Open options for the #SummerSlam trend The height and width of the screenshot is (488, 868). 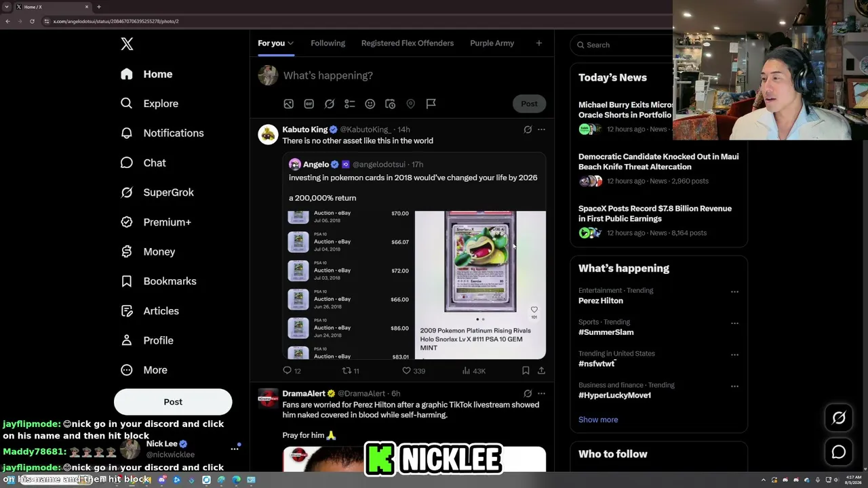coord(734,323)
